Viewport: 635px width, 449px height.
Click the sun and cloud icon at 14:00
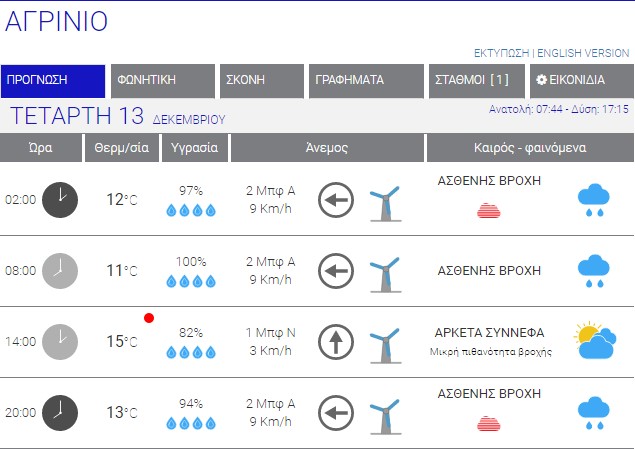pos(594,341)
